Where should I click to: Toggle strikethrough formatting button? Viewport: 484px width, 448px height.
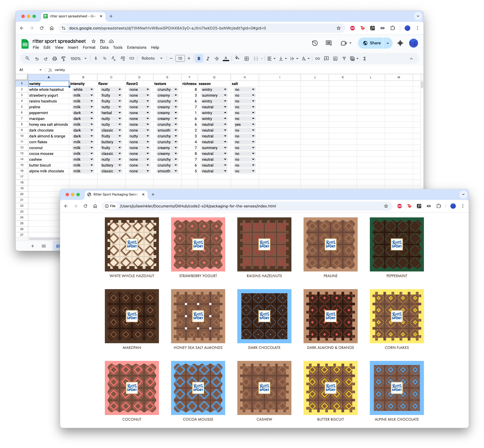[217, 58]
